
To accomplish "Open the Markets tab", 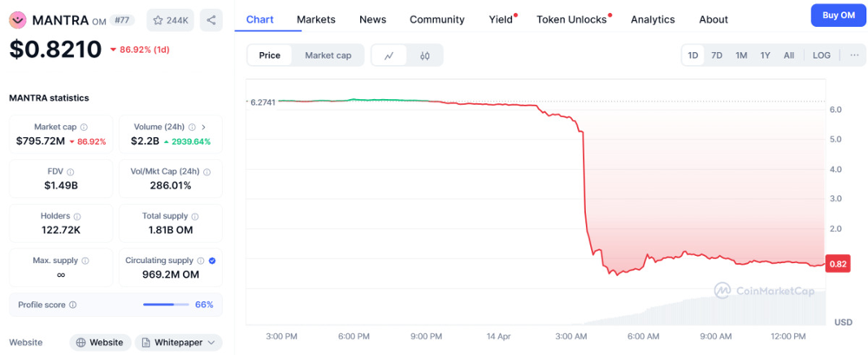I will pos(316,19).
